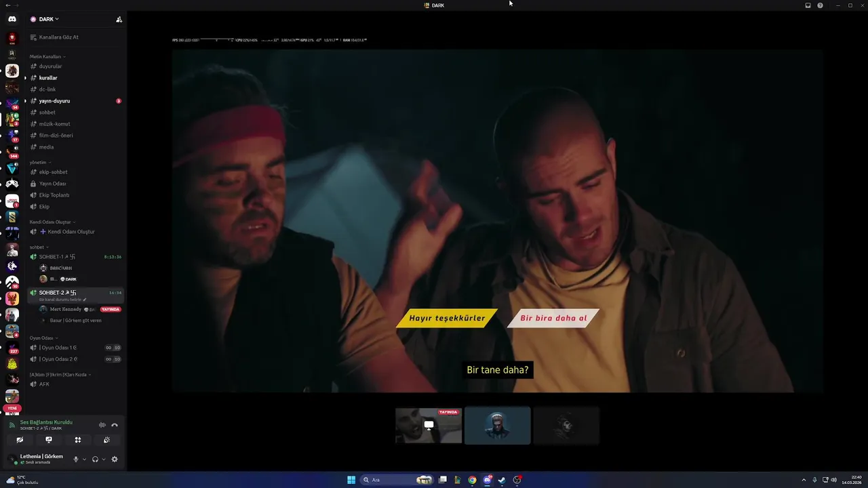Join the Ekip Toplantı voice channel
The height and width of the screenshot is (488, 868).
click(76, 195)
